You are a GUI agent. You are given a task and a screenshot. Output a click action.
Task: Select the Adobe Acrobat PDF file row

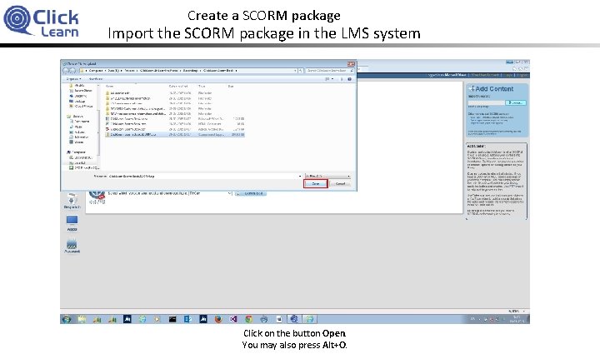coord(175,129)
